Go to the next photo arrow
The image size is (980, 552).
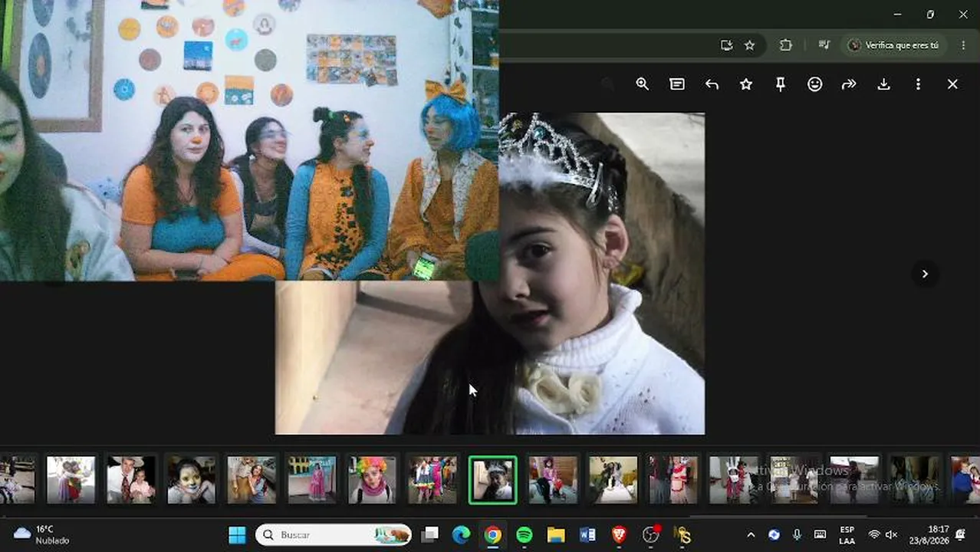click(x=925, y=274)
